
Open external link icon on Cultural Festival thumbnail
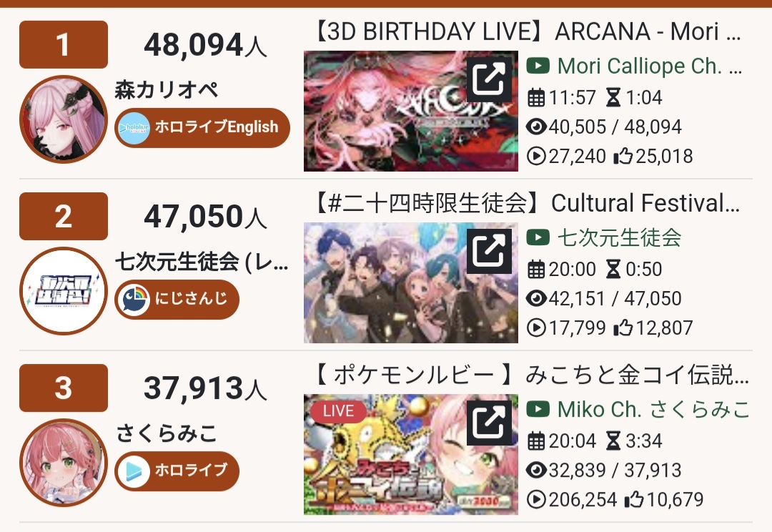point(490,251)
